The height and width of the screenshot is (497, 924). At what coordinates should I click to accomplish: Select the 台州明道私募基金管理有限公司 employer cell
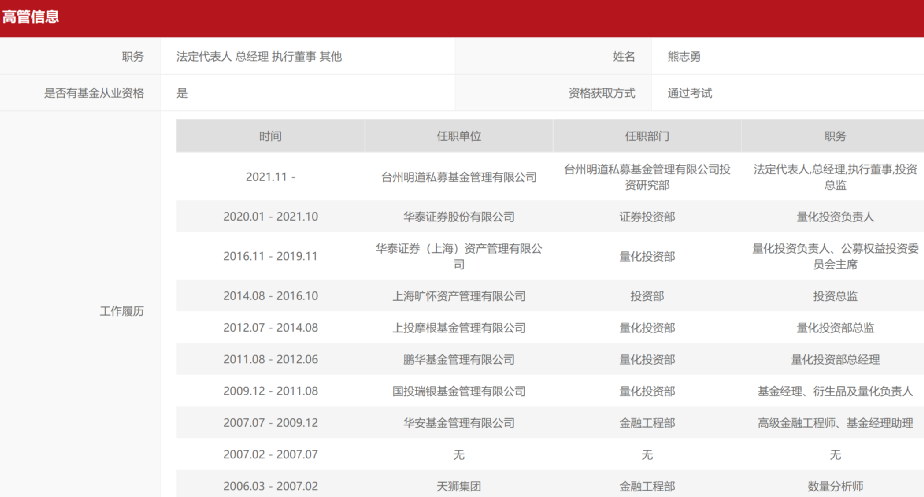(459, 177)
